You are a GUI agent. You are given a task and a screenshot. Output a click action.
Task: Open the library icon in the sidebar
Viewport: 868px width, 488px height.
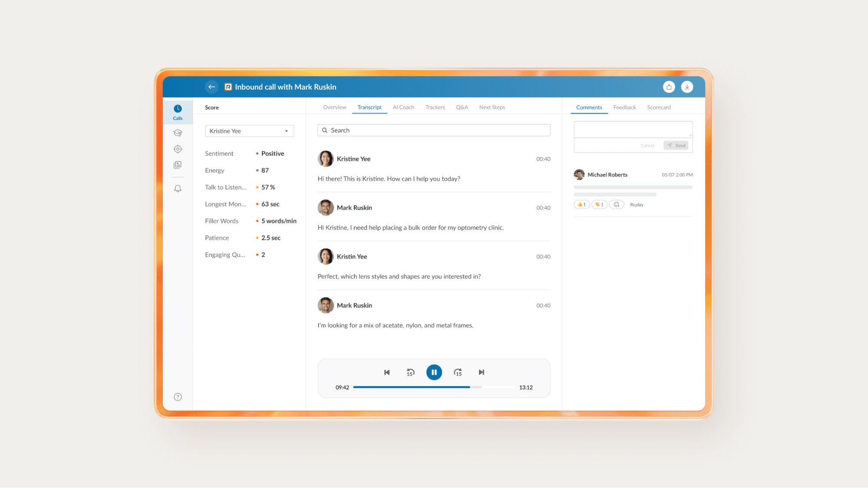coord(178,165)
